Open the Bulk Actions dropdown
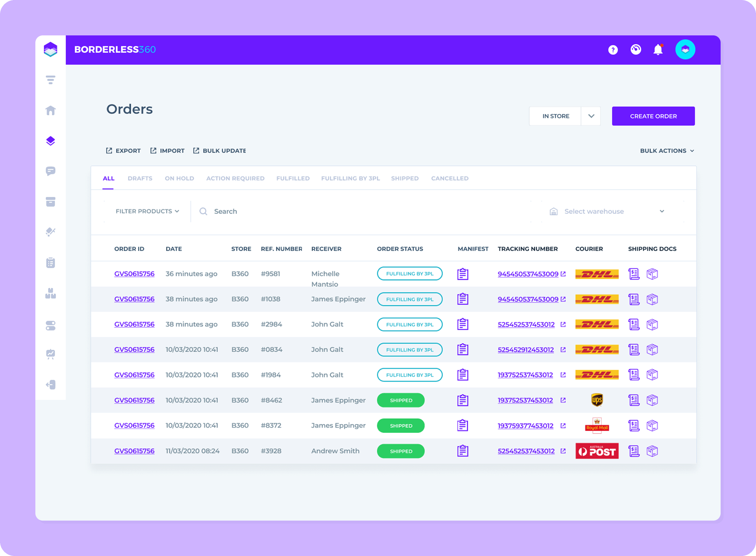The height and width of the screenshot is (556, 756). 667,150
